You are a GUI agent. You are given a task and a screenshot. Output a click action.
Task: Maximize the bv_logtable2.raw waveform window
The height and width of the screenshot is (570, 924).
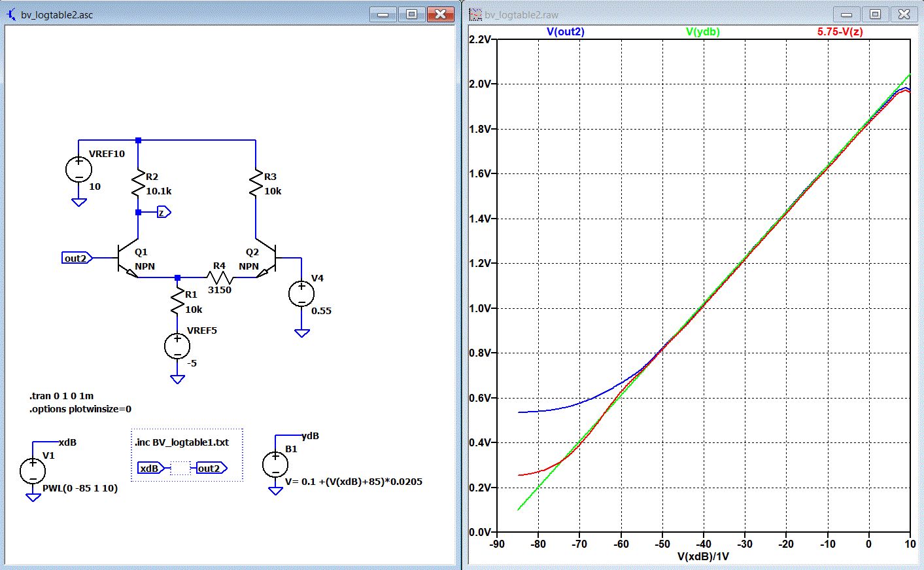[x=875, y=14]
